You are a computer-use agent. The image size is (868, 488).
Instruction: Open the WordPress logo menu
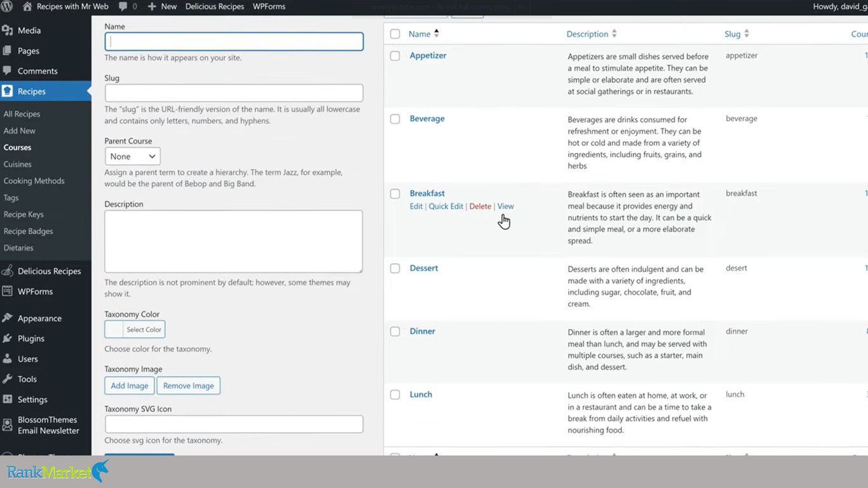[x=7, y=6]
